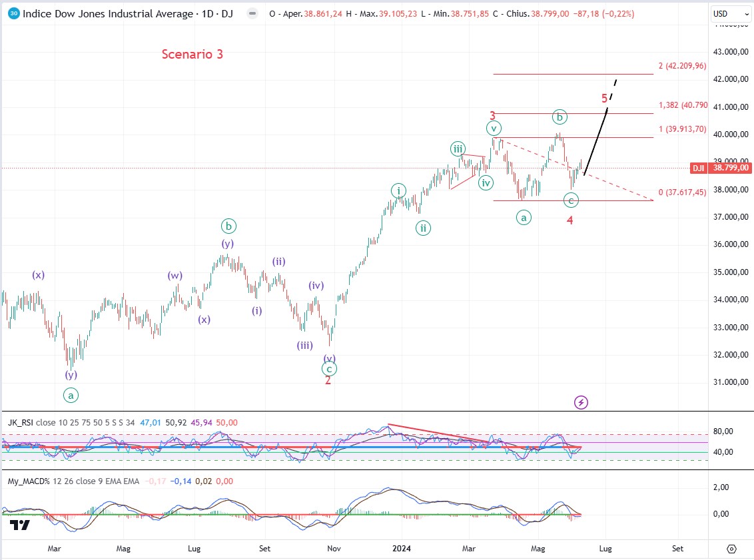The width and height of the screenshot is (754, 560).
Task: Collapse the legend with the grey pill button
Action: 252,13
